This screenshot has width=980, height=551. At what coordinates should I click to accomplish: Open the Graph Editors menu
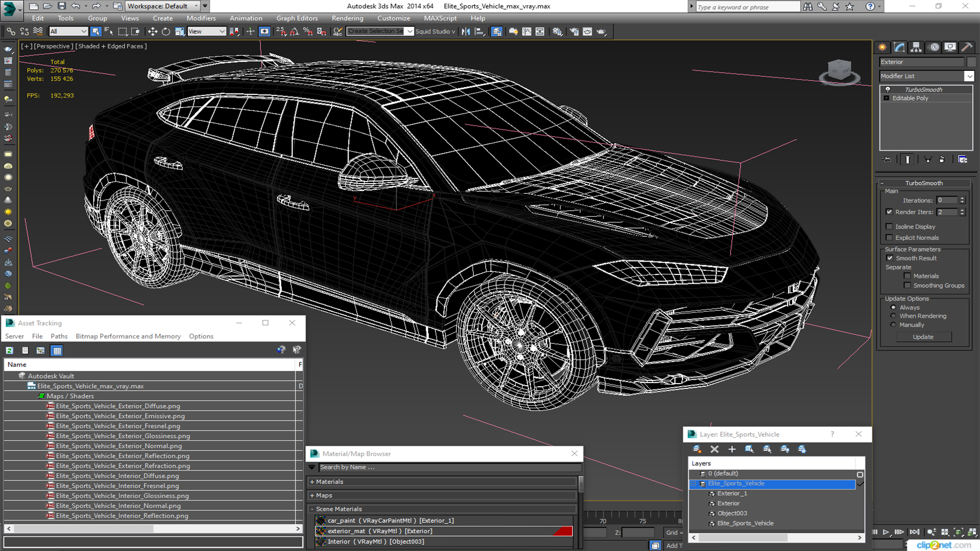(297, 18)
